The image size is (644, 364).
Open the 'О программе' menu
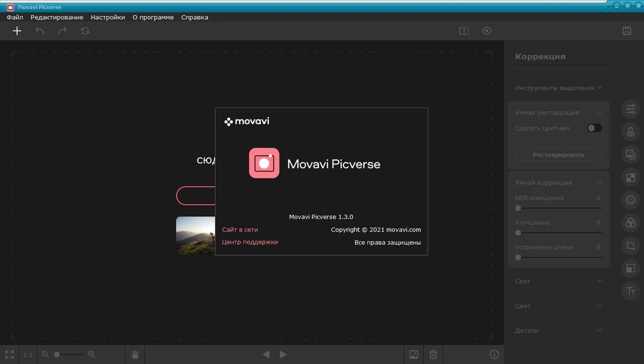[x=153, y=17]
